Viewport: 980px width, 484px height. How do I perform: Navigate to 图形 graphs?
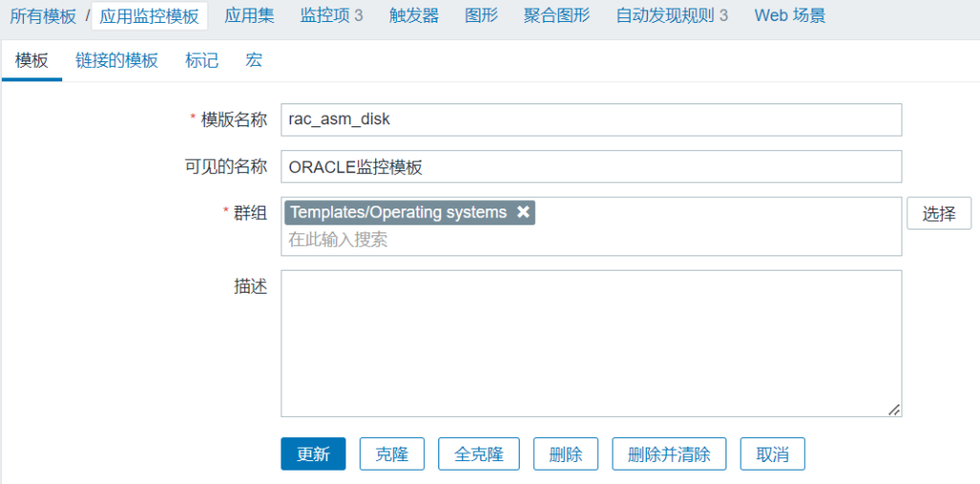[x=481, y=16]
